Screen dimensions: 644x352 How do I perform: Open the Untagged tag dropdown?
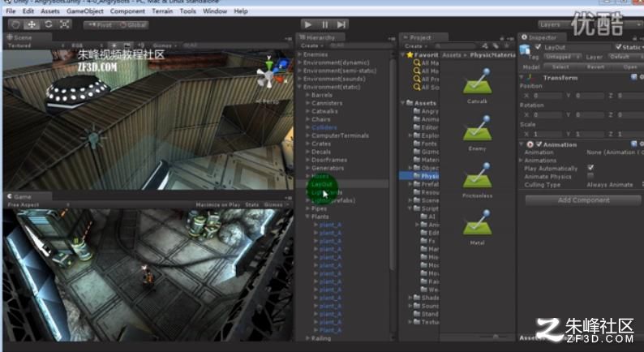tap(562, 57)
